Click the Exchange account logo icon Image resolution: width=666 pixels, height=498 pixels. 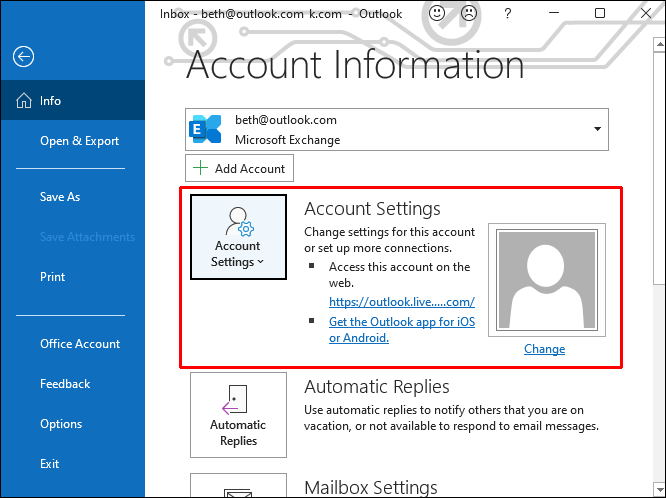[x=206, y=129]
